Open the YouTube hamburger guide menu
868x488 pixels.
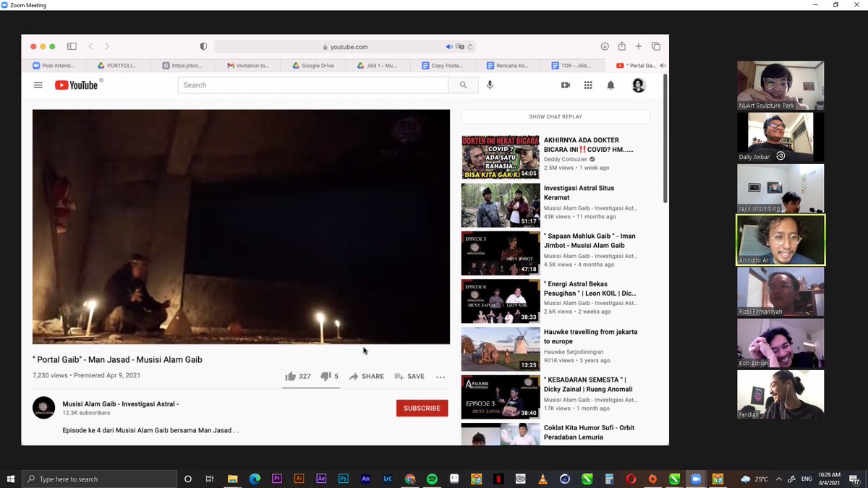click(x=38, y=85)
